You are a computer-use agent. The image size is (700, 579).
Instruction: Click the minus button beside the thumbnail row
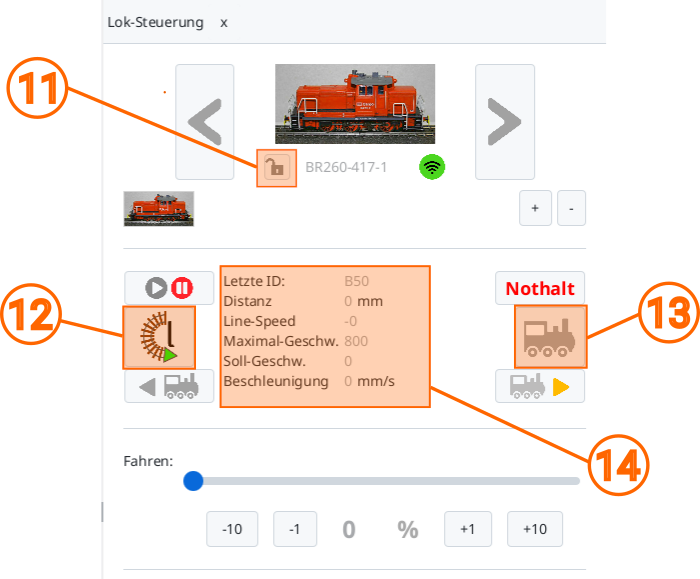click(x=571, y=208)
